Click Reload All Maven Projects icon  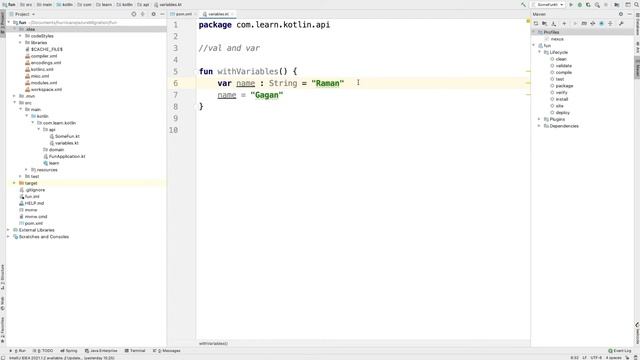536,24
